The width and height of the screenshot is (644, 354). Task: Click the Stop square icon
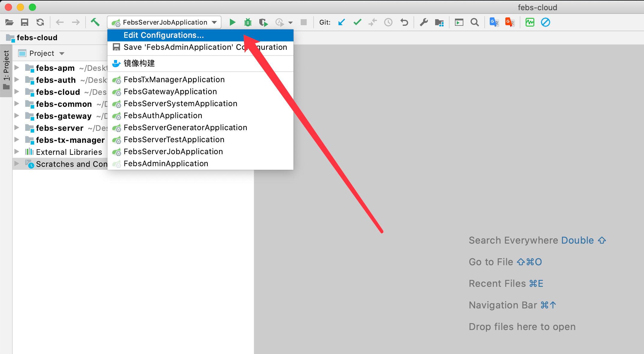pos(304,22)
